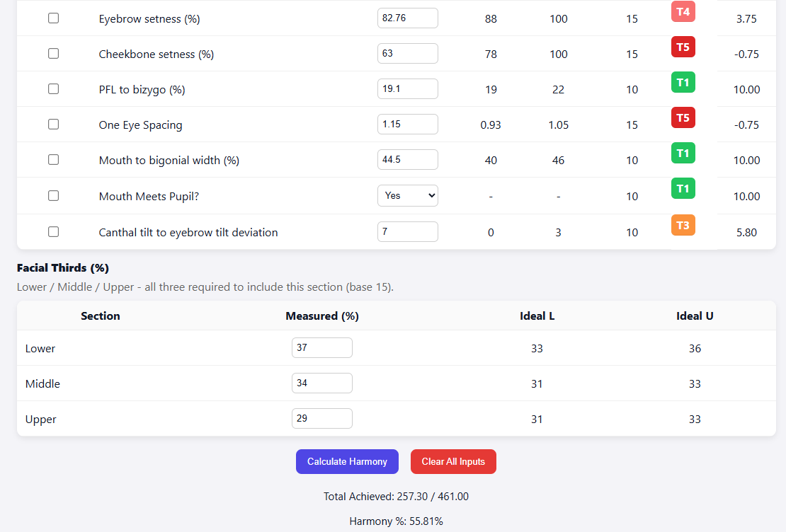This screenshot has width=786, height=532.
Task: Edit the Upper facial third value
Action: (x=321, y=419)
